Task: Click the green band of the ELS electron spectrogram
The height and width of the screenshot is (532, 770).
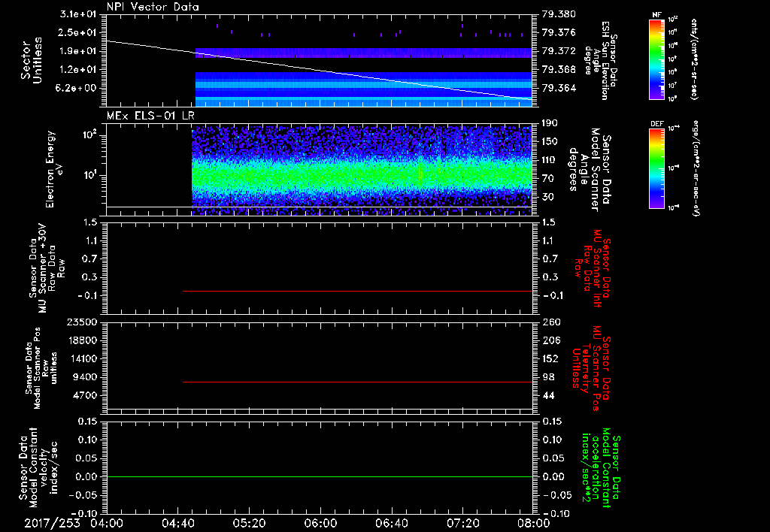Action: click(x=362, y=176)
